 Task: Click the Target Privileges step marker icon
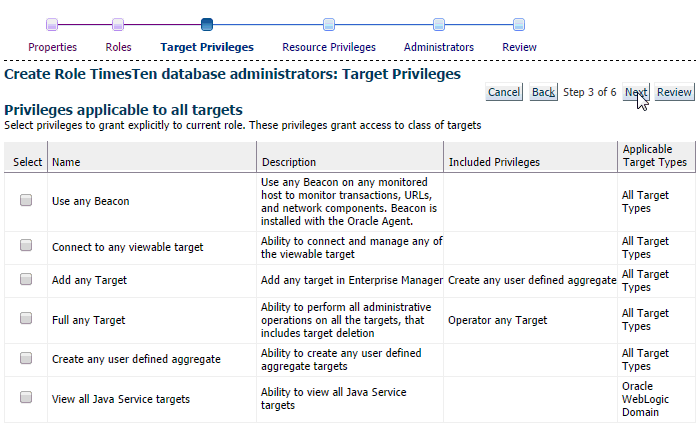tap(207, 24)
